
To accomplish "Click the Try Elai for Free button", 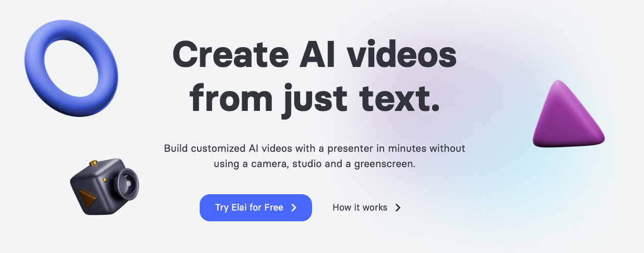I will (x=255, y=208).
